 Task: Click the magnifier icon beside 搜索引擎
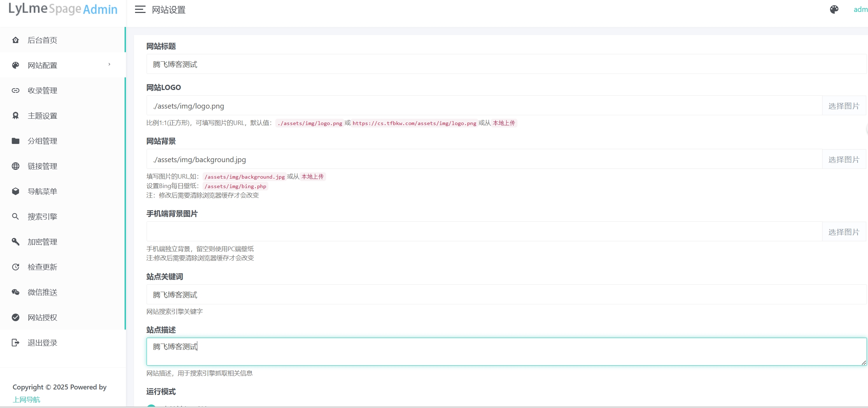click(15, 216)
